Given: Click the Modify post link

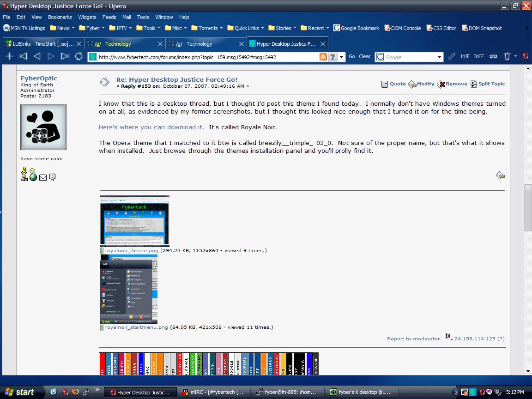Looking at the screenshot, I should tap(421, 84).
